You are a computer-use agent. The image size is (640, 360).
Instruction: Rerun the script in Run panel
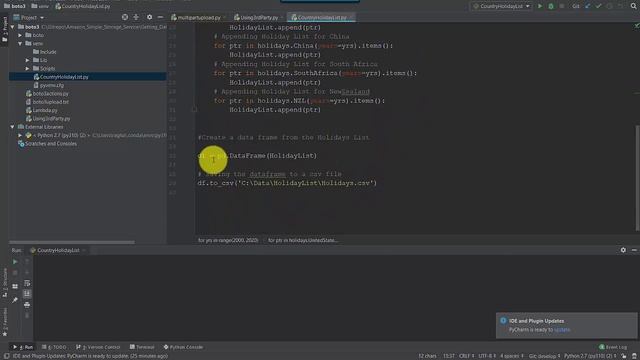pos(15,262)
